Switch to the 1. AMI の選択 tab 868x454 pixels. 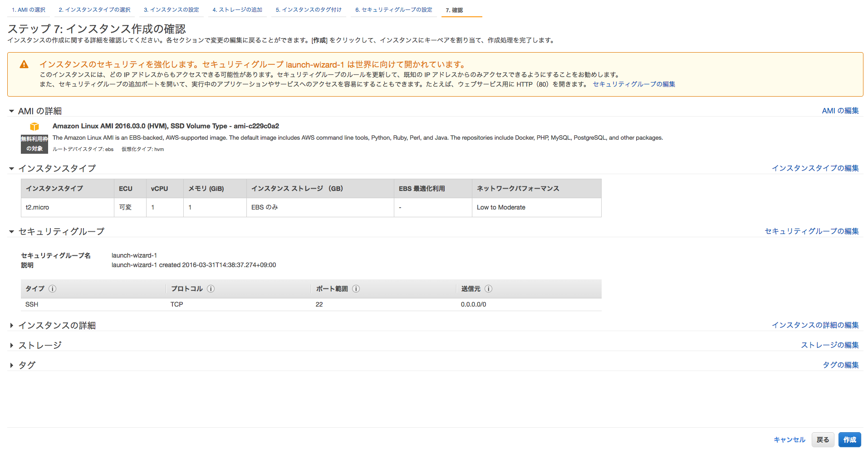tap(28, 8)
